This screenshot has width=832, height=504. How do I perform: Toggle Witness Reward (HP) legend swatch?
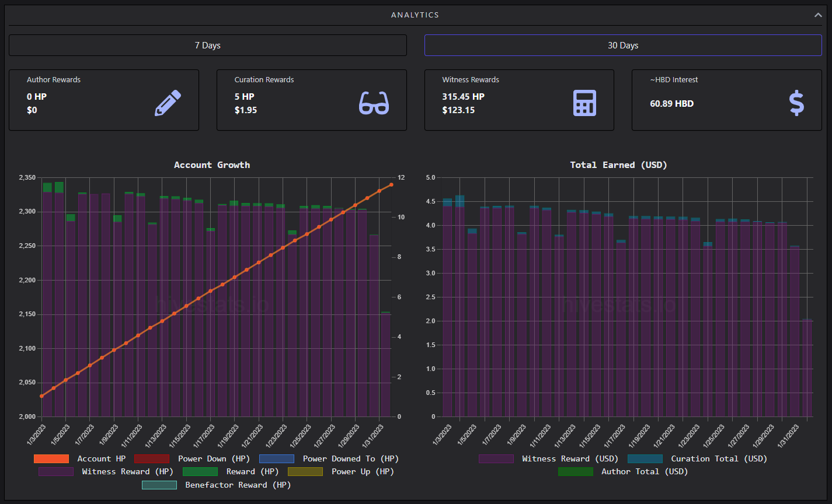[x=56, y=471]
